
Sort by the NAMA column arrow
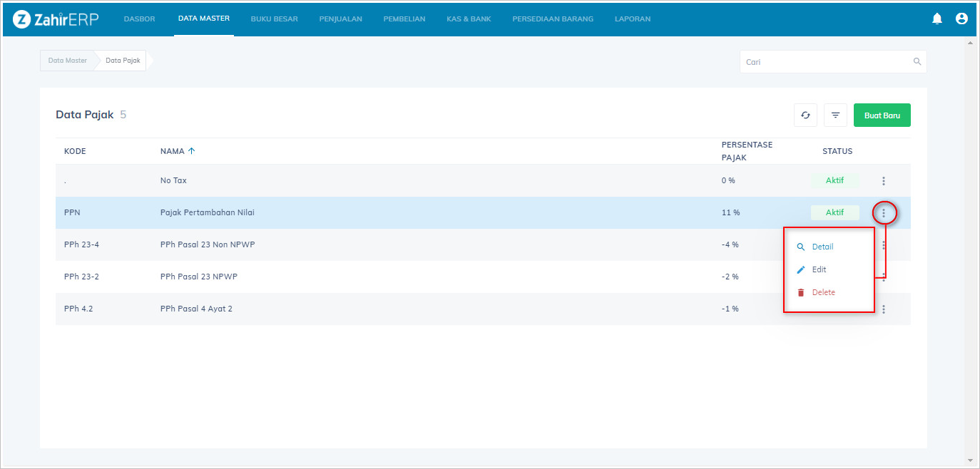[191, 151]
